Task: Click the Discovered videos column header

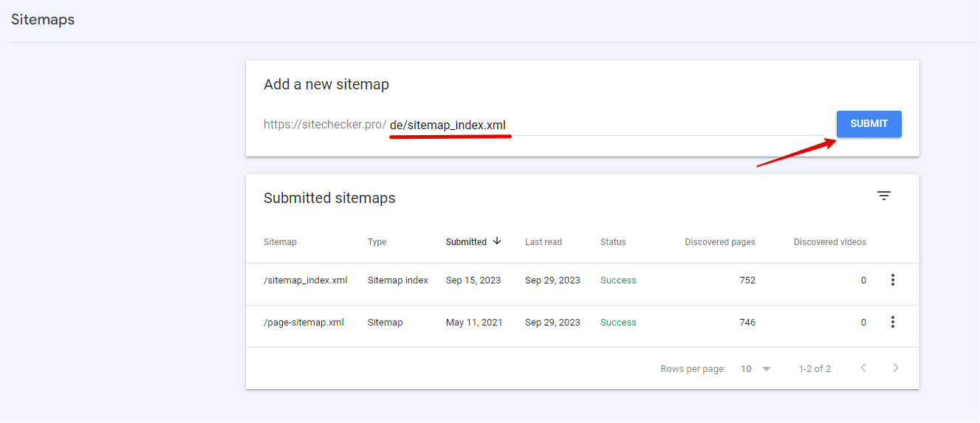Action: (830, 242)
